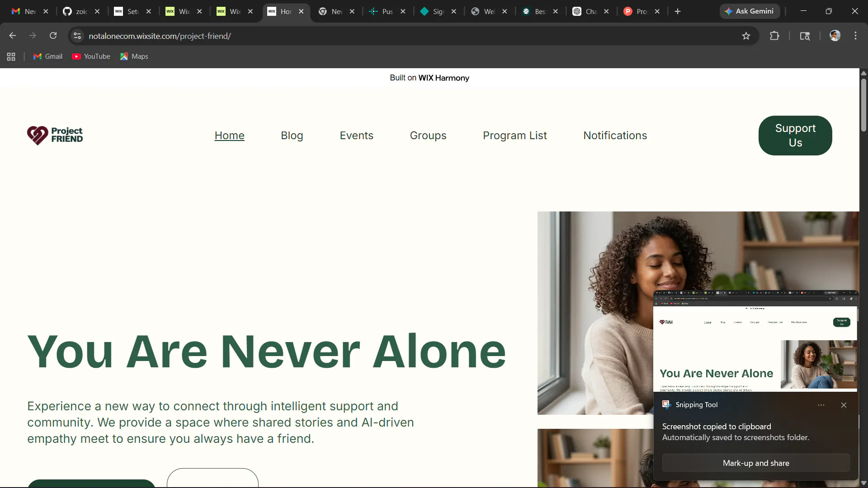Close the active 'Hor' tab

(301, 11)
